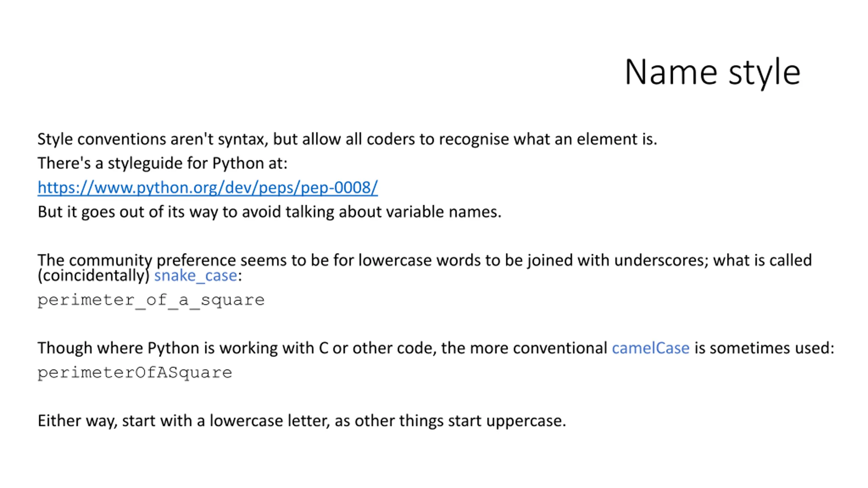Image resolution: width=868 pixels, height=488 pixels.
Task: Click the word 'recognise' in first sentence
Action: 474,139
